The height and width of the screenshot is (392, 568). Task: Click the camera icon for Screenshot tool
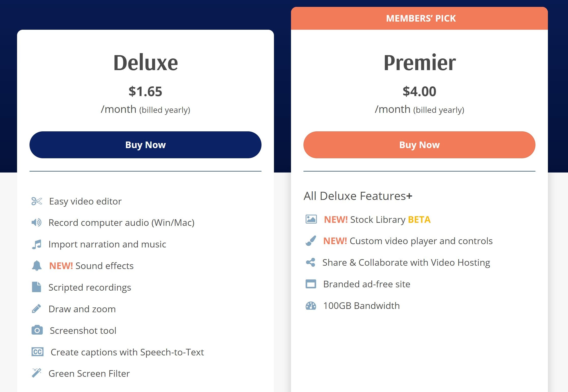(37, 330)
